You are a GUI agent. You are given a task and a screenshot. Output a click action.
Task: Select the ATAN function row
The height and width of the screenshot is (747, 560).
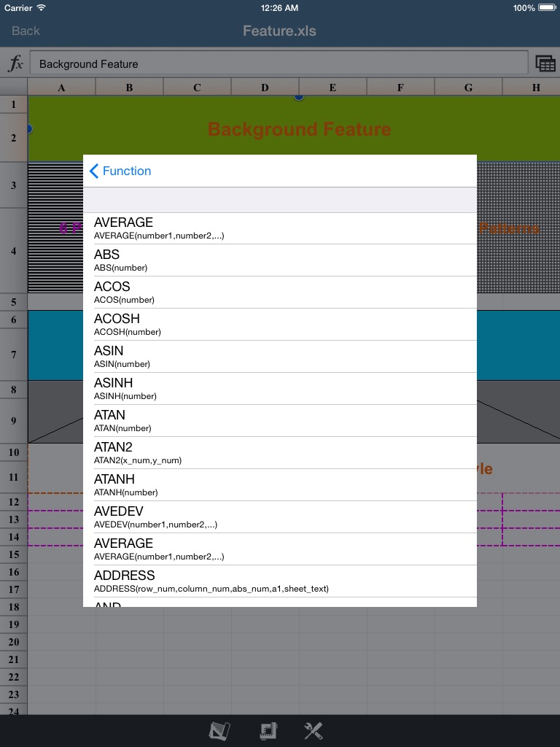(x=280, y=421)
